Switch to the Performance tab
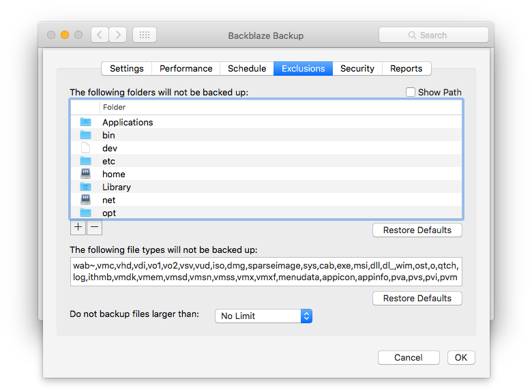 186,68
